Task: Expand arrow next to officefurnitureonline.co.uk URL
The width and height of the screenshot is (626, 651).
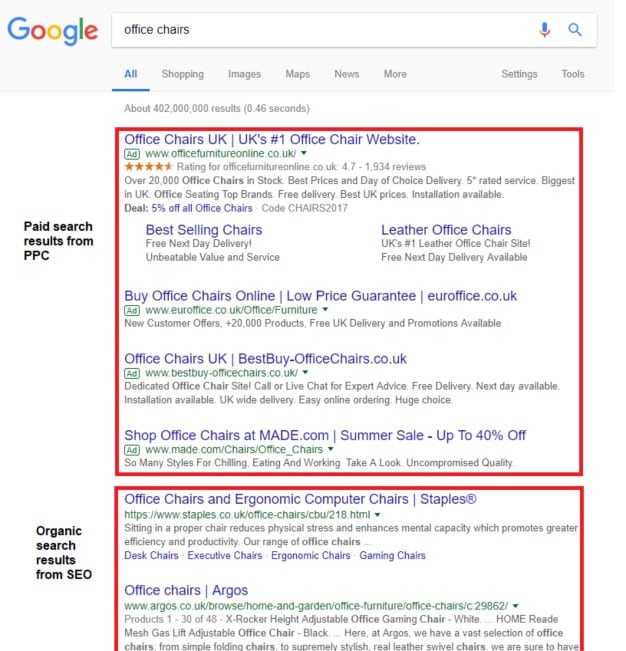Action: [304, 153]
